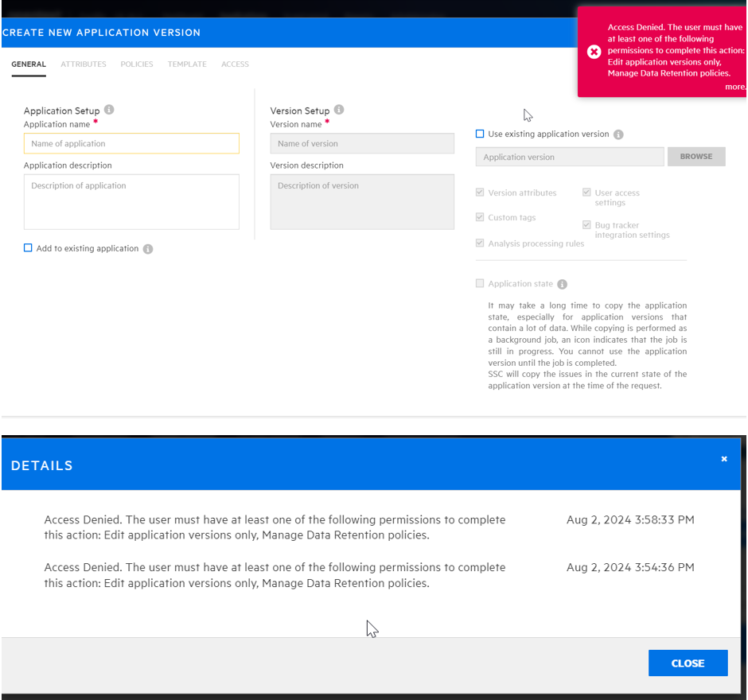The width and height of the screenshot is (748, 700).
Task: Click the Access Denied message dated 3:58:33 PM
Action: [x=275, y=527]
